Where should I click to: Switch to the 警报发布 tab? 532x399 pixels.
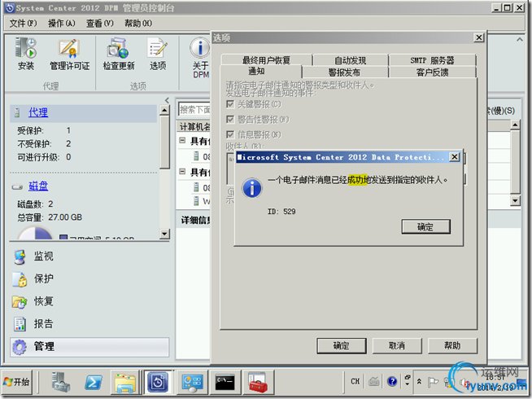pos(344,72)
